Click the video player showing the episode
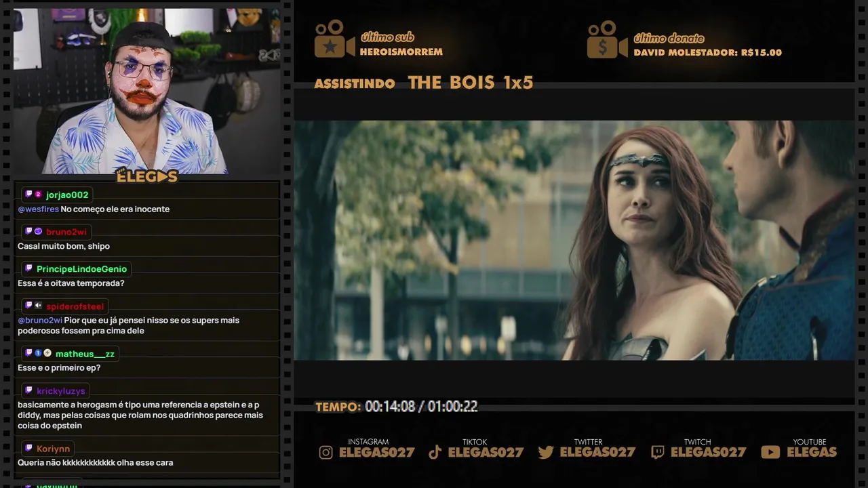This screenshot has width=868, height=488. point(574,241)
